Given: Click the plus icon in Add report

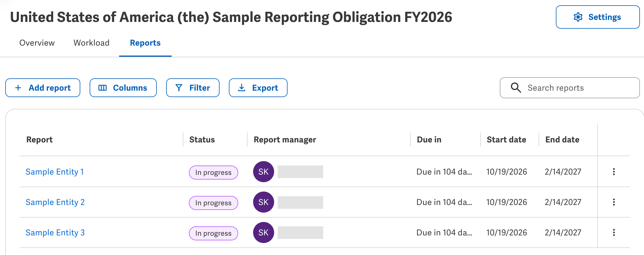Looking at the screenshot, I should tap(18, 88).
